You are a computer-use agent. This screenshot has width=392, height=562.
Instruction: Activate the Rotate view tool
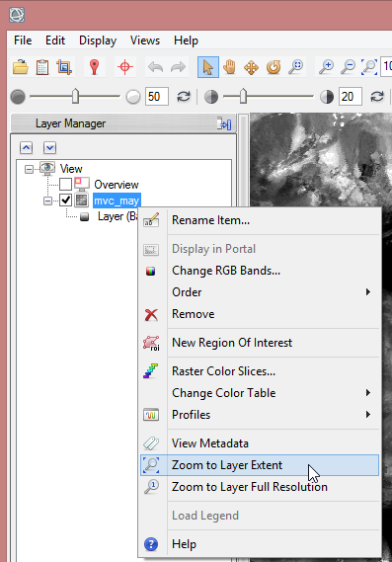[274, 67]
